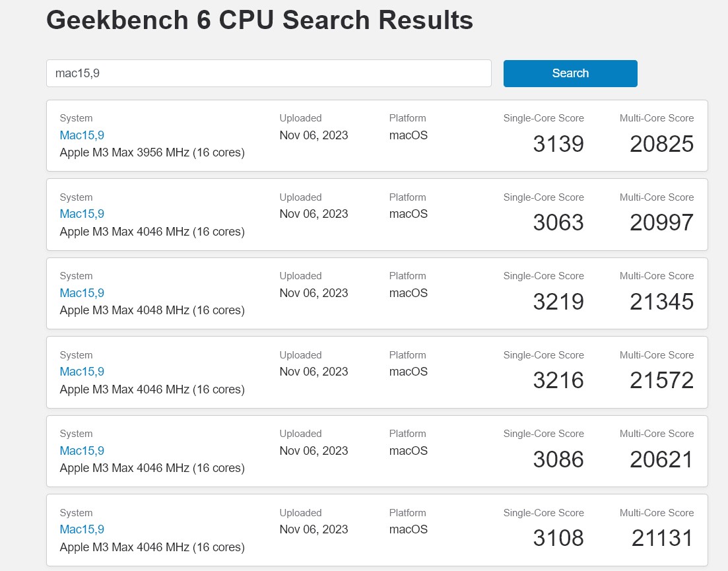Select the result card with multi-core 21131

coord(377,530)
